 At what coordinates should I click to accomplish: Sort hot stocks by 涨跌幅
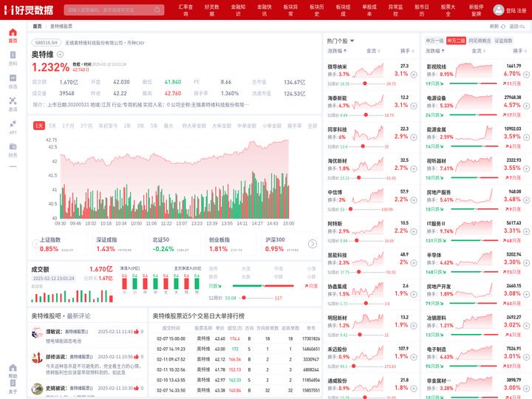click(x=337, y=51)
